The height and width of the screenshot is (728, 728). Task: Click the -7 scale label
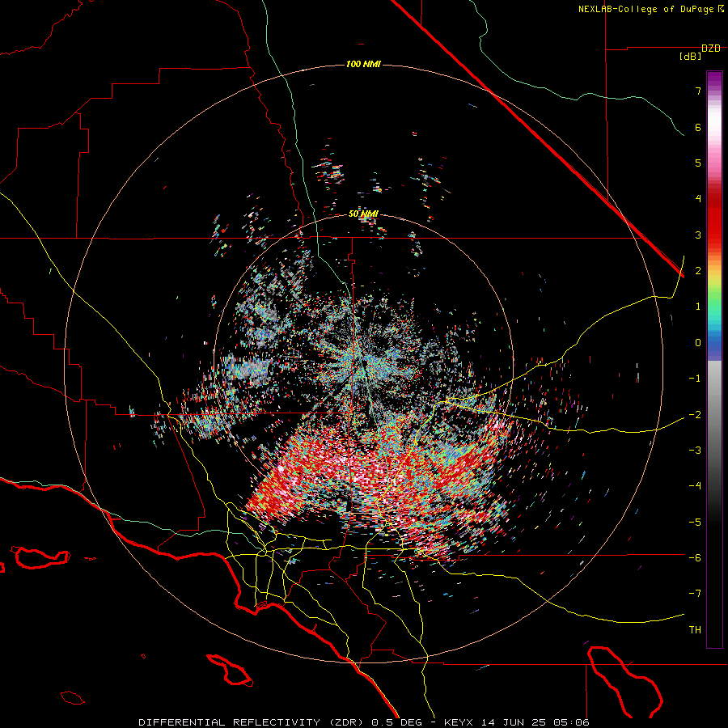coord(695,594)
